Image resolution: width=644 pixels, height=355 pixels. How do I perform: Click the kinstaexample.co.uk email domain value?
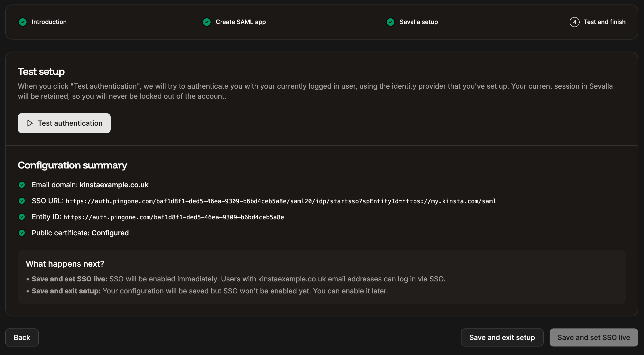(x=114, y=185)
